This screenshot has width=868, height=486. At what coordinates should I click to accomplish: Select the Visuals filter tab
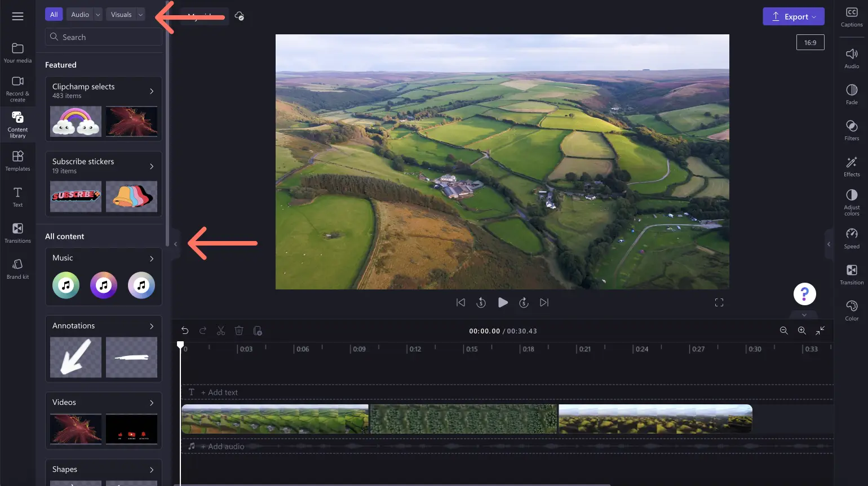coord(121,15)
